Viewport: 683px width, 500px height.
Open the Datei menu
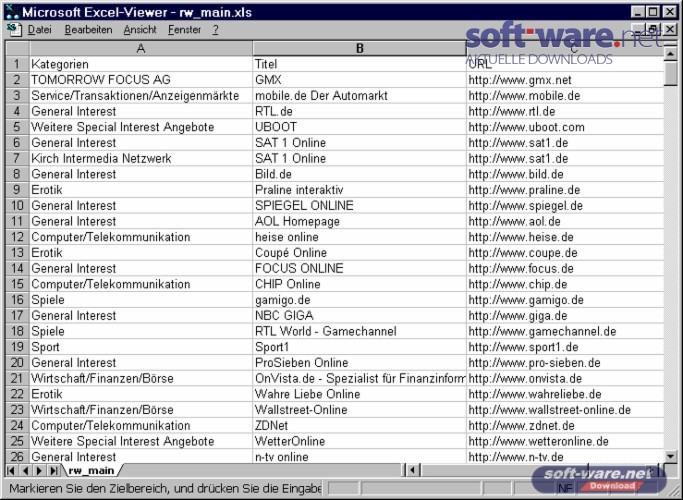(x=40, y=30)
